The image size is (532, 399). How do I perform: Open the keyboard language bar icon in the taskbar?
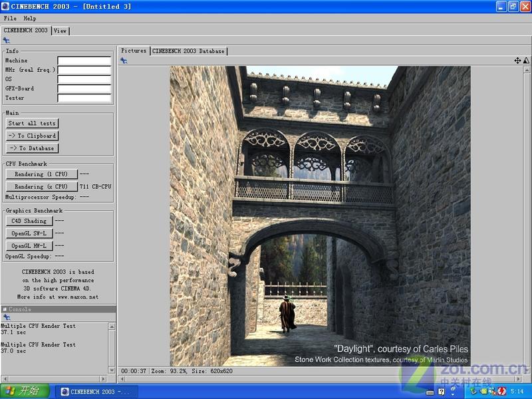(430, 392)
